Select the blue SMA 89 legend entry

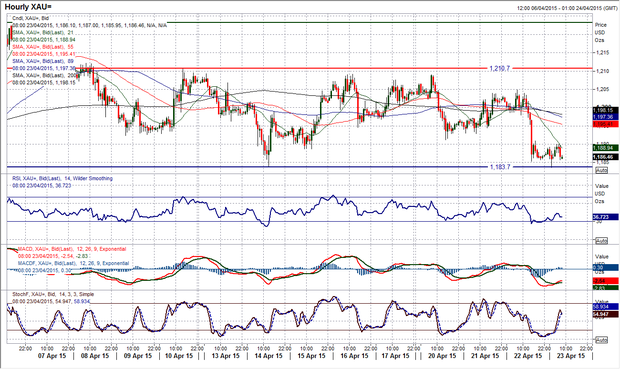tap(43, 61)
